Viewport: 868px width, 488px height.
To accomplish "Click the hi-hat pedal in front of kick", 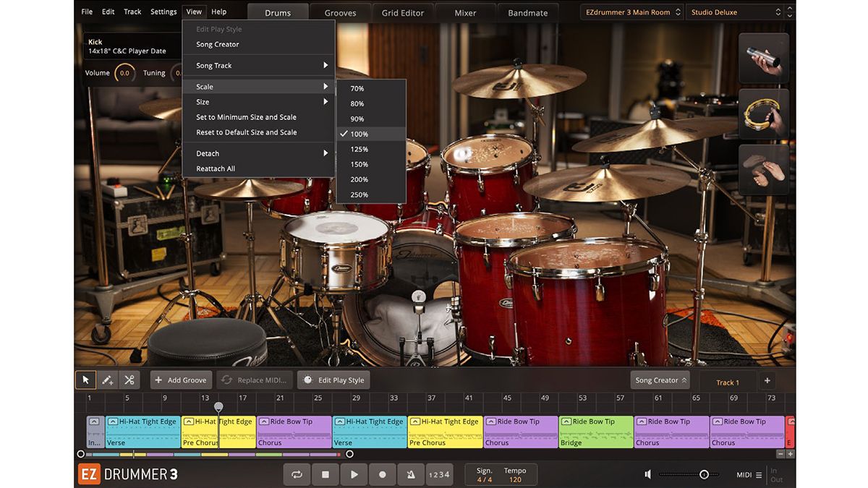I will coord(419,329).
